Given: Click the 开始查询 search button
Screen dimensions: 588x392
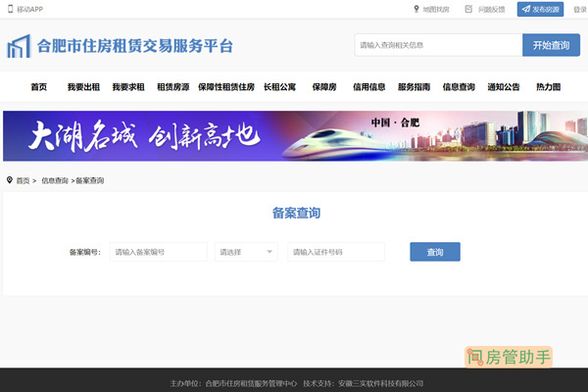Looking at the screenshot, I should point(551,45).
